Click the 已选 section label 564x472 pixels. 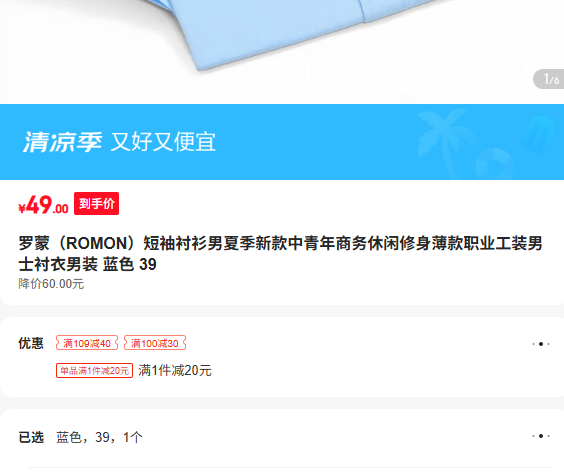31,437
